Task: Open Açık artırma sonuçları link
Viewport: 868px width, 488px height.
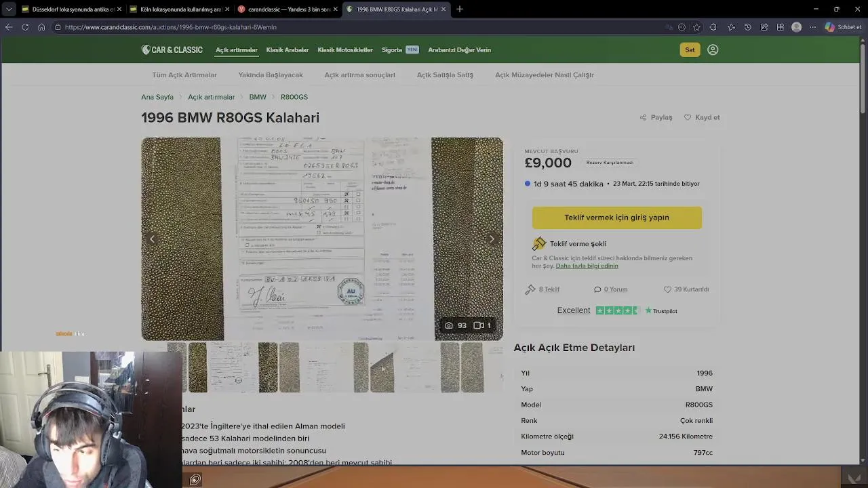Action: coord(359,75)
